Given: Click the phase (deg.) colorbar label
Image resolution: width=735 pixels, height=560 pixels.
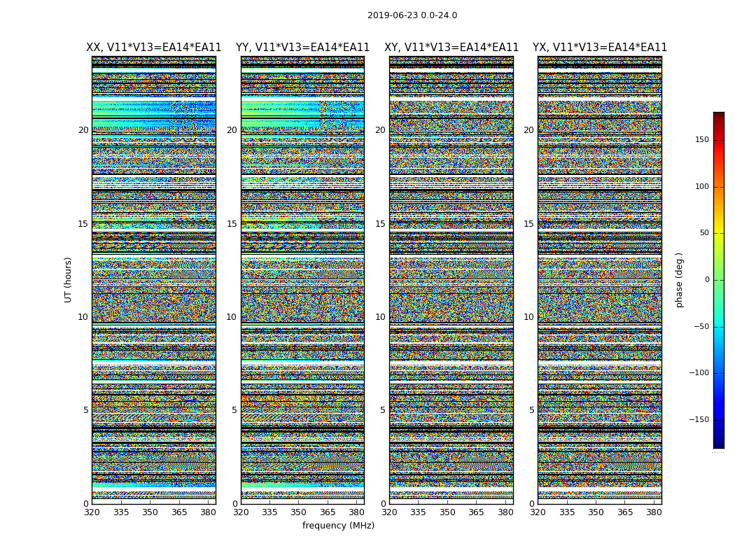Looking at the screenshot, I should tap(679, 280).
